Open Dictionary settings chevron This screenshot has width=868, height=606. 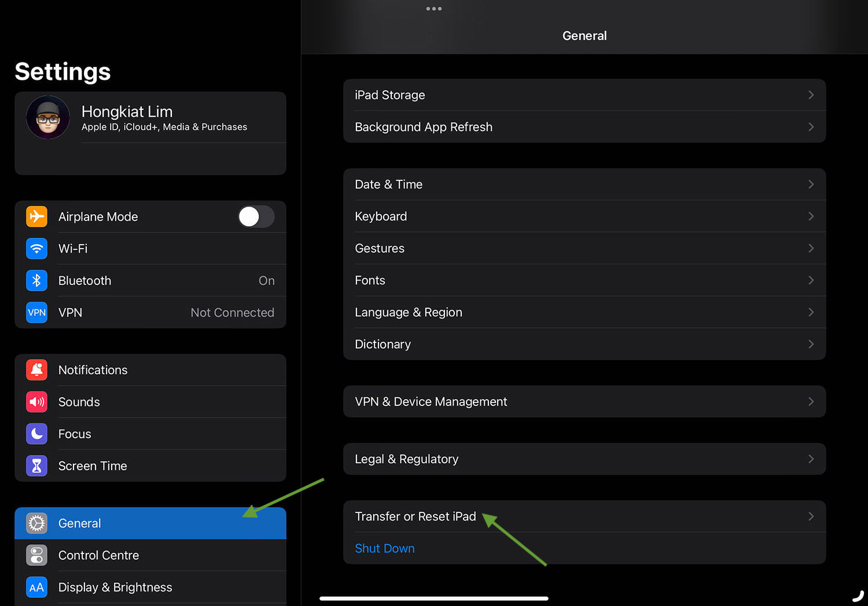click(x=811, y=344)
